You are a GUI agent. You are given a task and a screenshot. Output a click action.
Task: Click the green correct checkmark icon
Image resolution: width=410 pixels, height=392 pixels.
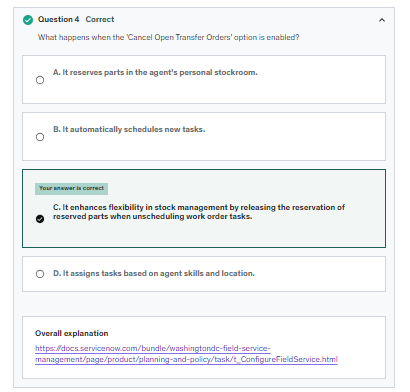(x=28, y=20)
